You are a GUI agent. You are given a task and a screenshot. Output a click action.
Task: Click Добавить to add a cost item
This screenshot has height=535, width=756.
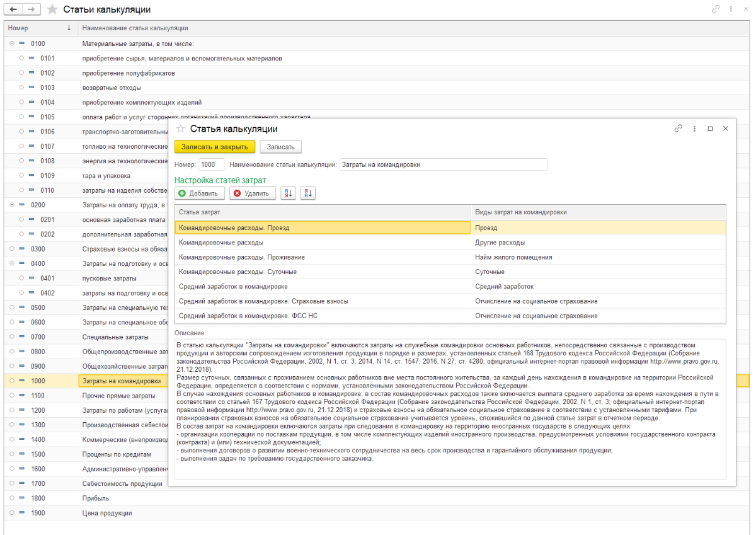[199, 193]
